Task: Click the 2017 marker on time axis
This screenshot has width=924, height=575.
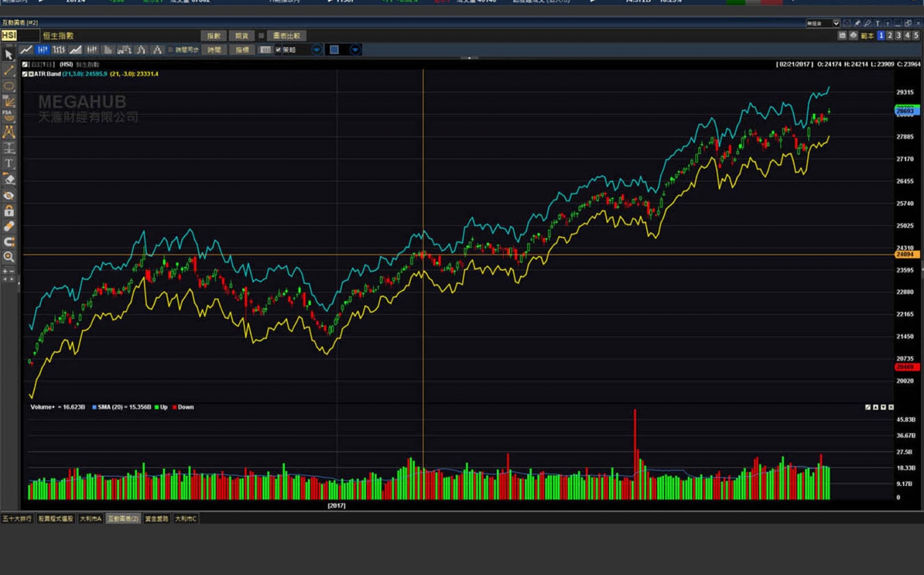Action: 336,506
